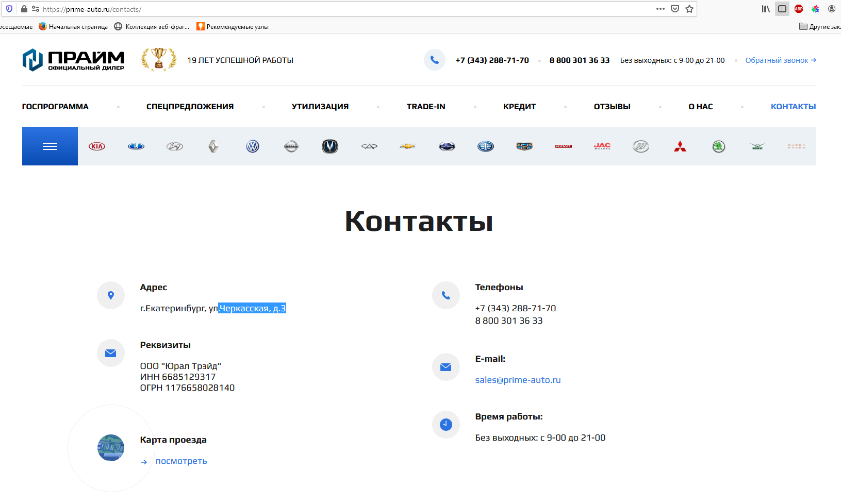841x504 pixels.
Task: Save page to Pocket icon
Action: [x=675, y=9]
